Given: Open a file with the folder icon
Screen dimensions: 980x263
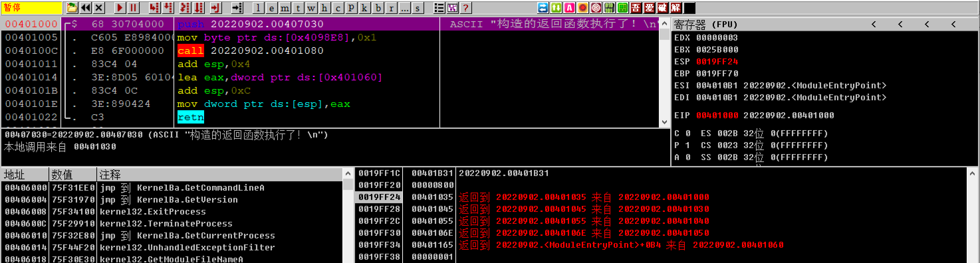Looking at the screenshot, I should coord(72,8).
